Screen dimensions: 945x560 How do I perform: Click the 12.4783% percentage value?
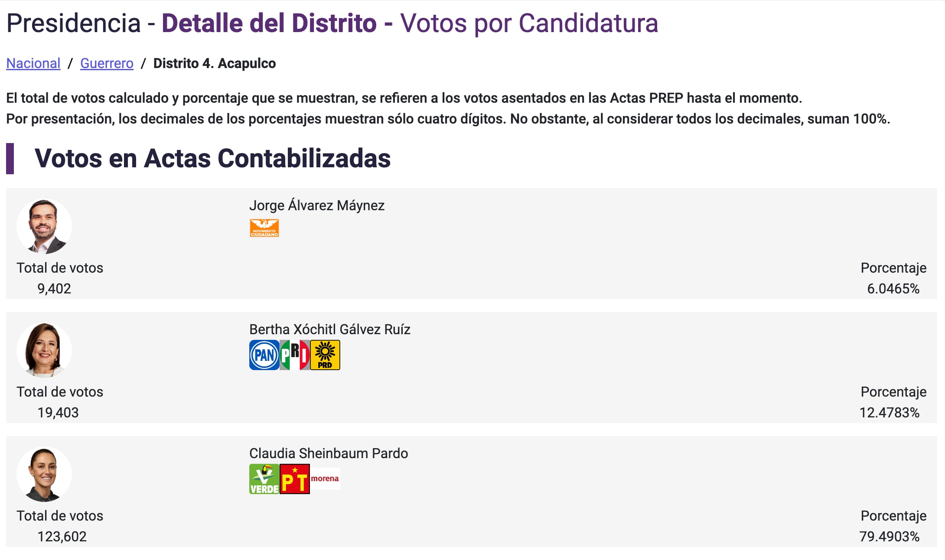(889, 413)
